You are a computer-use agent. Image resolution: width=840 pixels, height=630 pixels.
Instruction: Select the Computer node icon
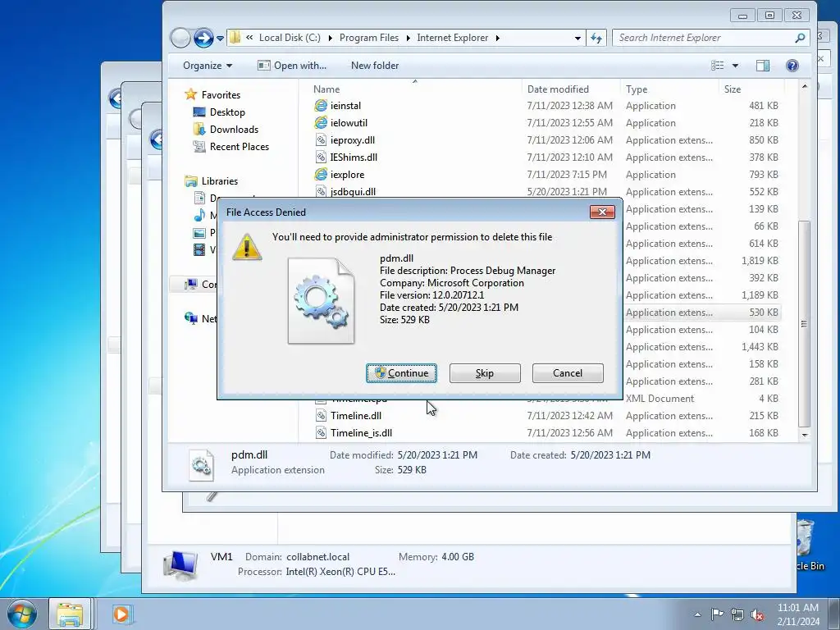190,285
